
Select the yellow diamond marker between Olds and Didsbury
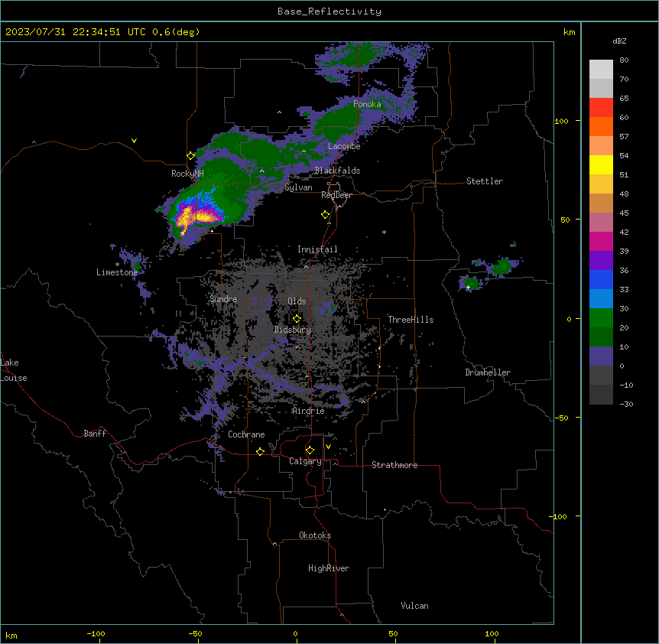pos(297,319)
